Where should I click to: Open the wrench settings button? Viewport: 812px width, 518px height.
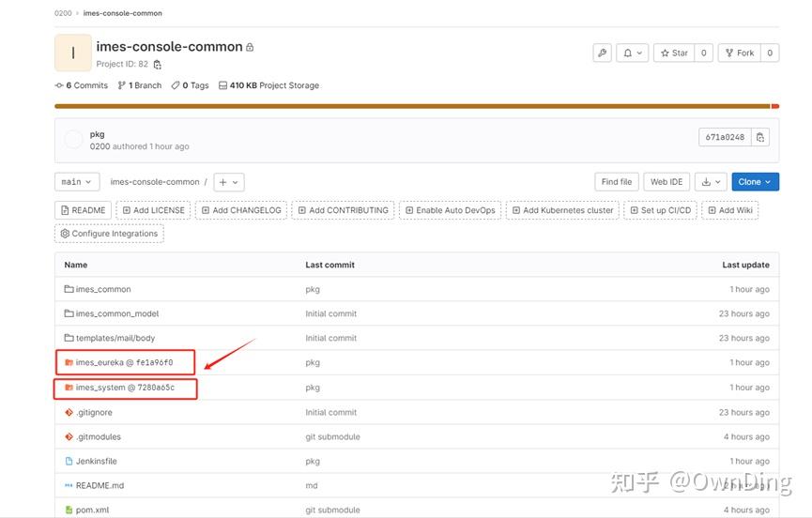(x=603, y=53)
